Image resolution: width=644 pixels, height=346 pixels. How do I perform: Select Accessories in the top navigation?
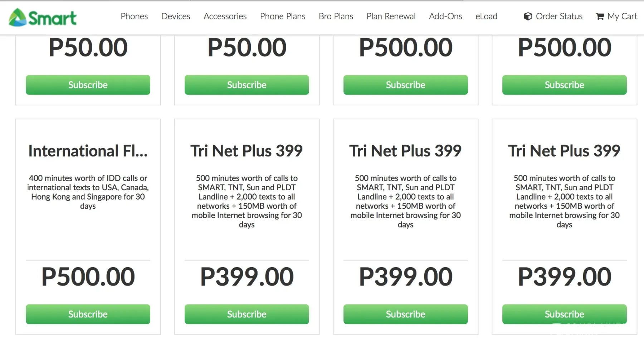[225, 16]
